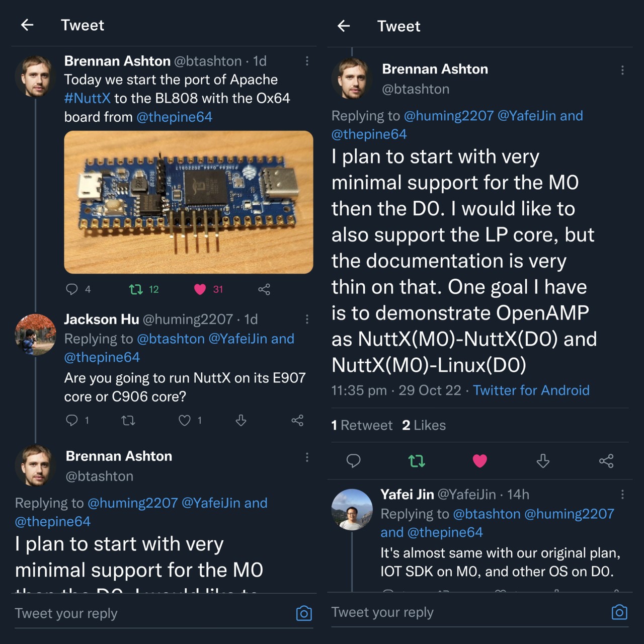Download Jackson Hu's reply tweet
Screen dimensions: 644x644
click(241, 420)
